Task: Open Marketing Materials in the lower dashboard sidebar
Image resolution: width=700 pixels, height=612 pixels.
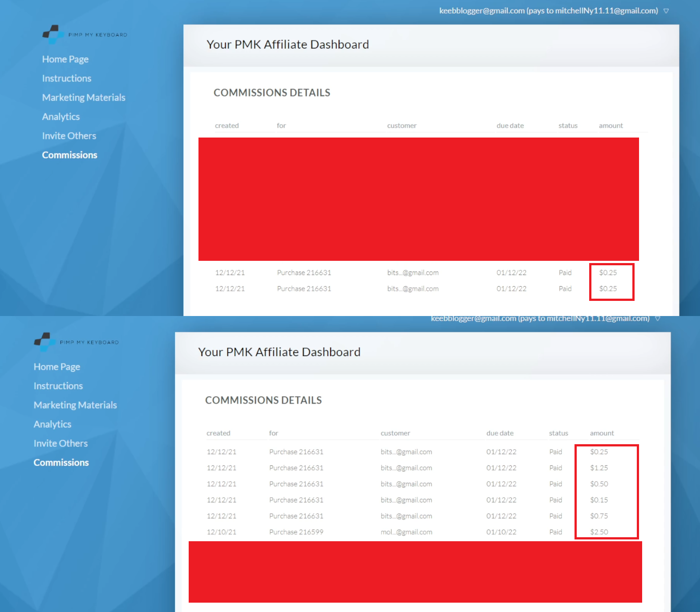Action: click(x=75, y=405)
